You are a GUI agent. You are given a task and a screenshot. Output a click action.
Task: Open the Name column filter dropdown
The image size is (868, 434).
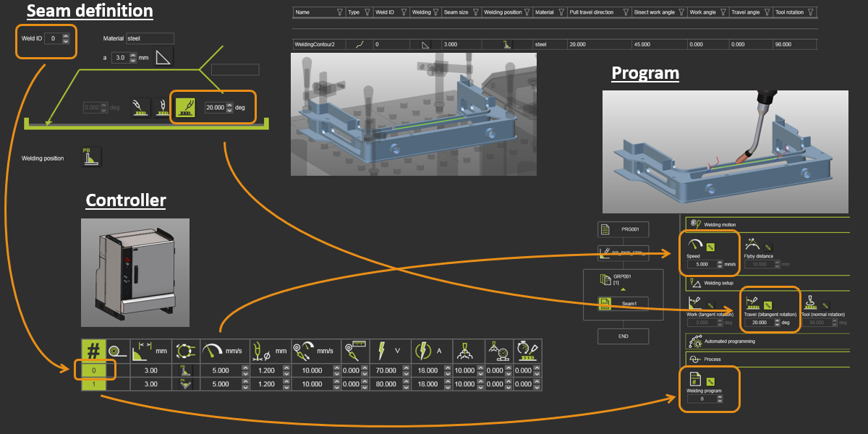(339, 12)
